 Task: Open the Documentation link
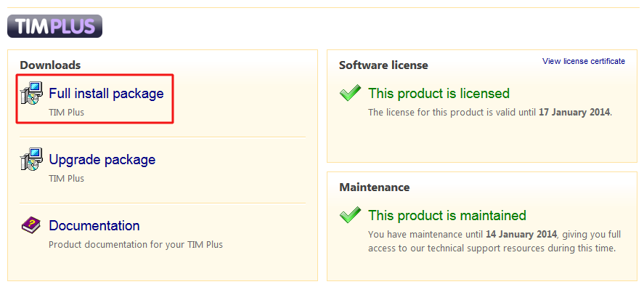click(94, 225)
